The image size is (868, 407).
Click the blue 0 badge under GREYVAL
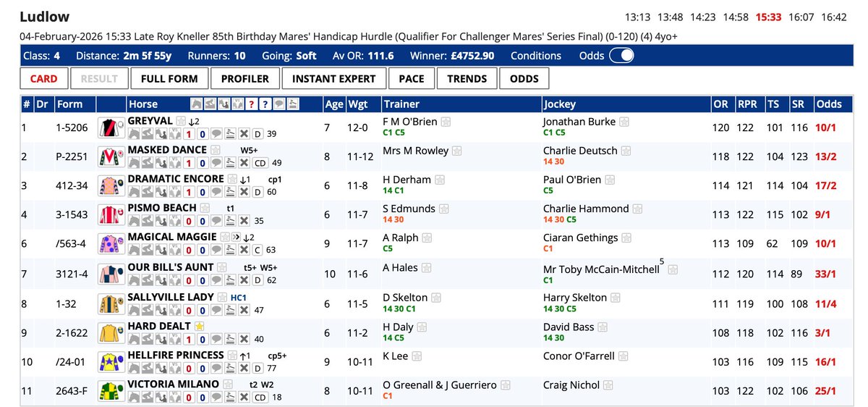(x=203, y=134)
